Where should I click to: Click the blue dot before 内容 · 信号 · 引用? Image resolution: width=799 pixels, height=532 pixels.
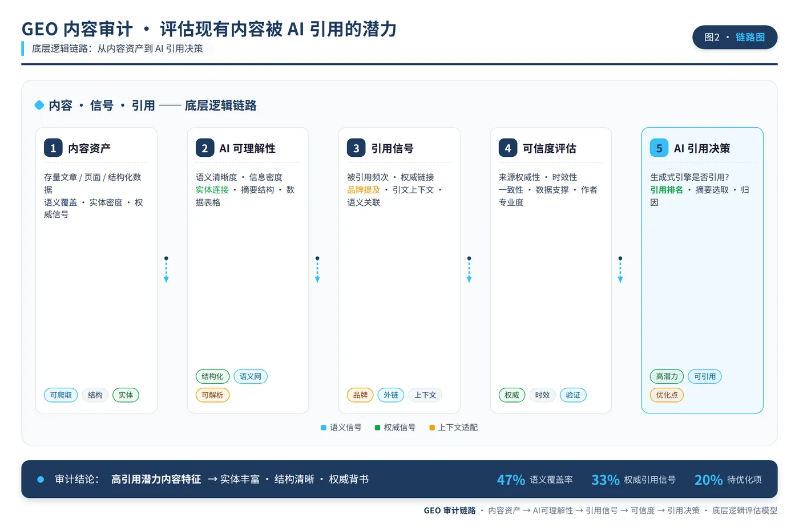coord(39,105)
